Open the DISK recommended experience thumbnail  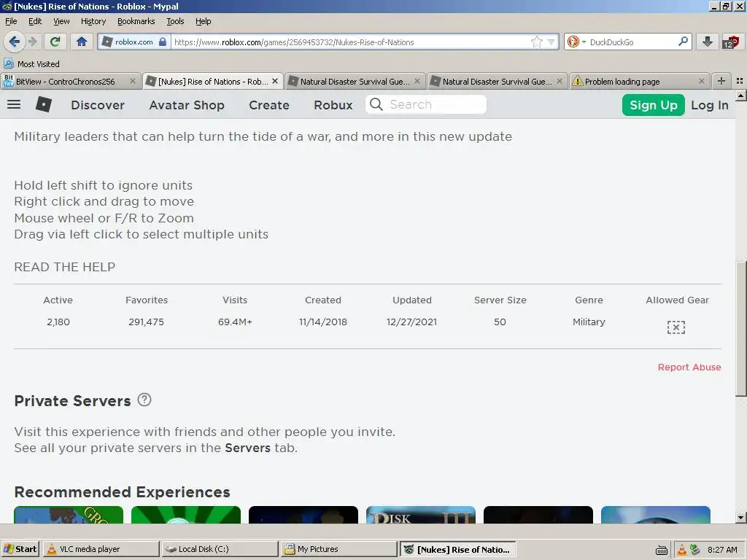tap(421, 515)
